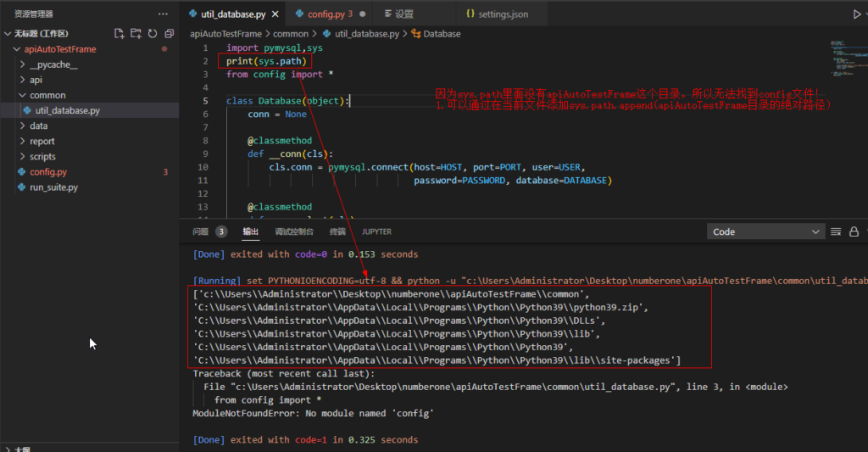Refresh the explorer file tree

coord(153,34)
